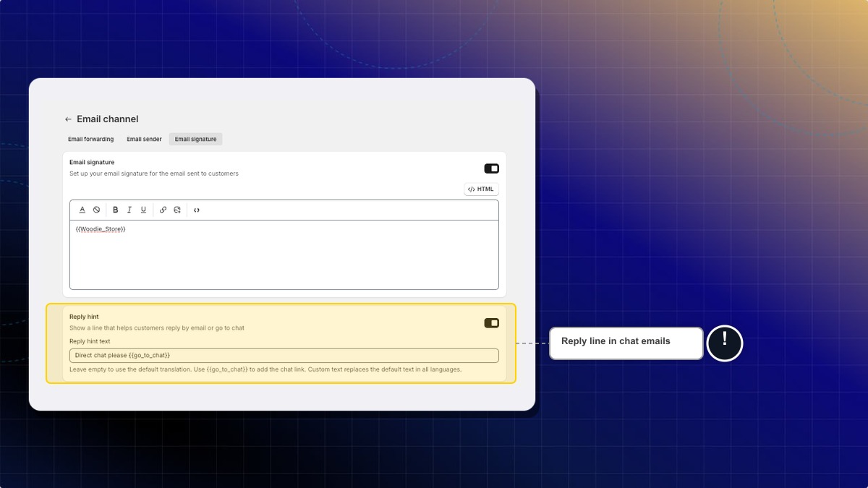Click 'Set up your email signature' description

click(154, 174)
